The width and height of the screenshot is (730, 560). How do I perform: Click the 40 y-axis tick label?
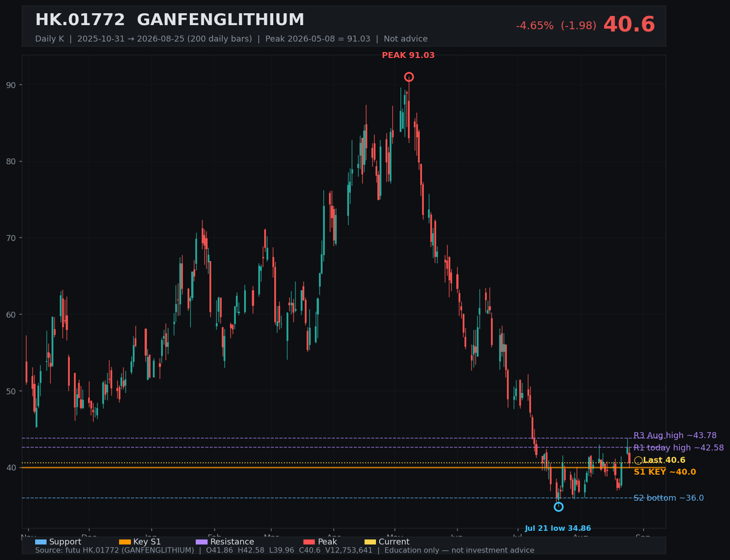click(x=11, y=468)
